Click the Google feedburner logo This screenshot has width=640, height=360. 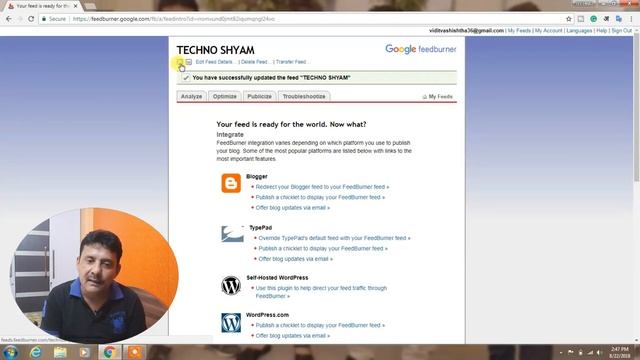420,49
